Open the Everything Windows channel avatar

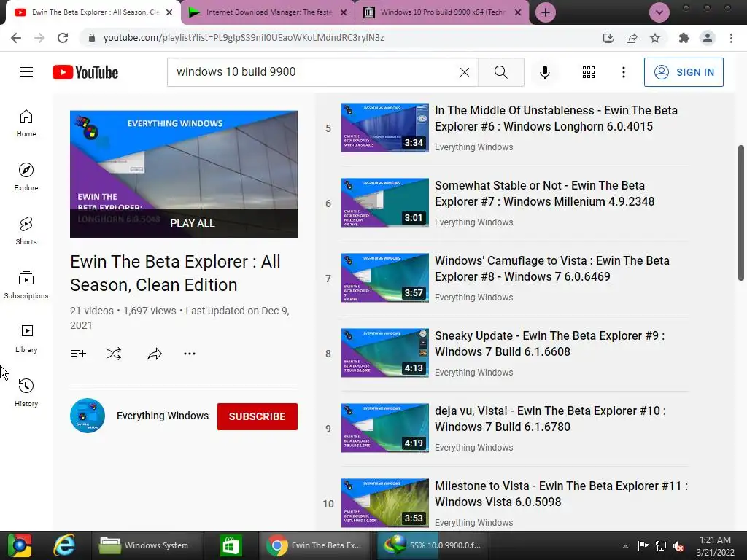[x=88, y=416]
